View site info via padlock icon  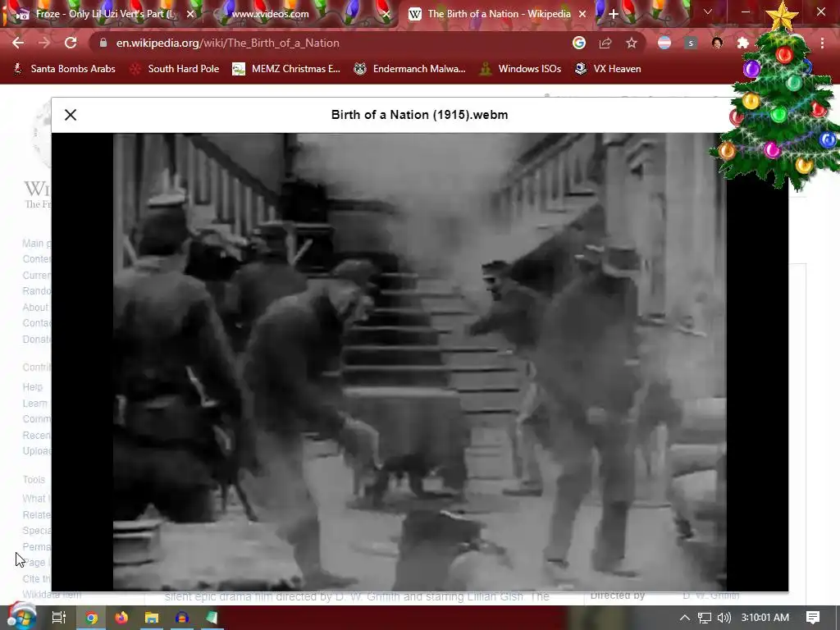point(103,43)
